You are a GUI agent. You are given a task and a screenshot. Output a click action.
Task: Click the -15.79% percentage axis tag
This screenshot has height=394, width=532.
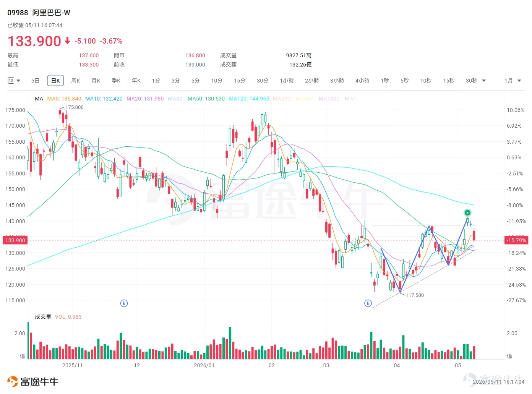tap(516, 240)
